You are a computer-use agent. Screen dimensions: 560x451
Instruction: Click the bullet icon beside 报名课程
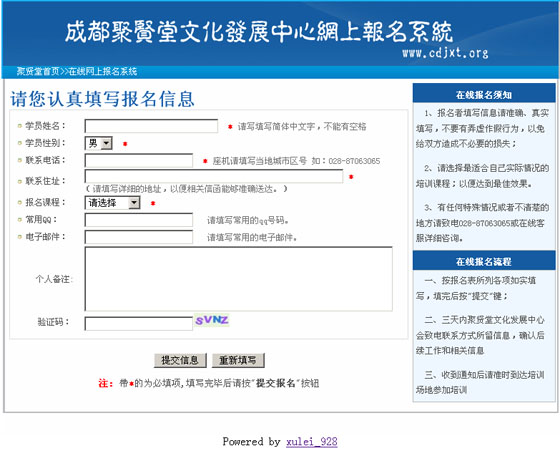(20, 202)
